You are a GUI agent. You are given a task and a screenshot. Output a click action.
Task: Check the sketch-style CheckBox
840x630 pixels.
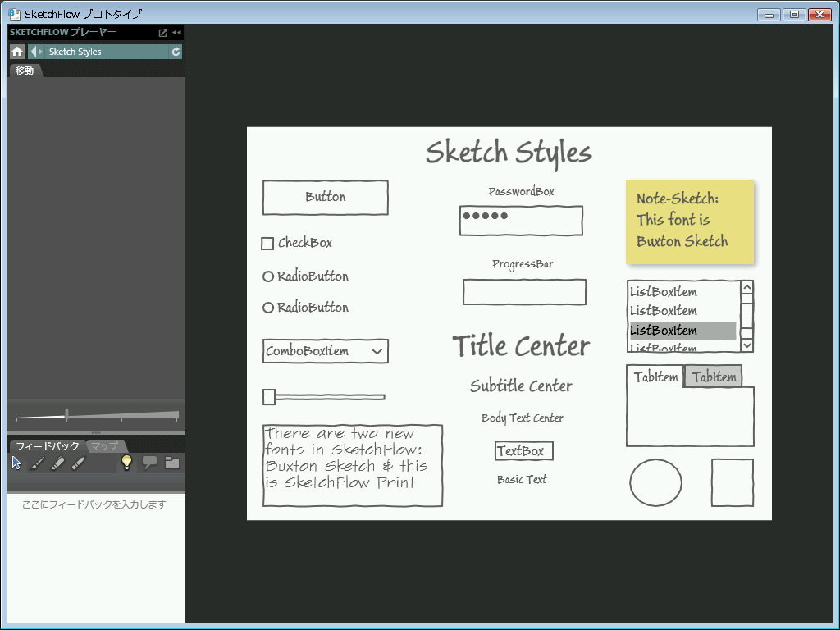click(267, 244)
